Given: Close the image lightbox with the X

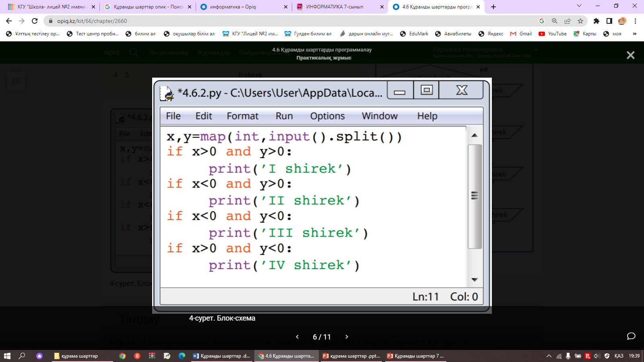Looking at the screenshot, I should tap(630, 55).
